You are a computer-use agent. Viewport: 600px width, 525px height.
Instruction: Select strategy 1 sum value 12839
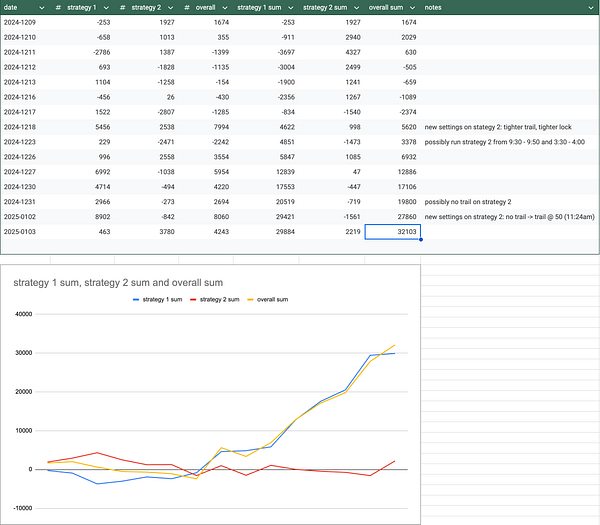(x=285, y=172)
